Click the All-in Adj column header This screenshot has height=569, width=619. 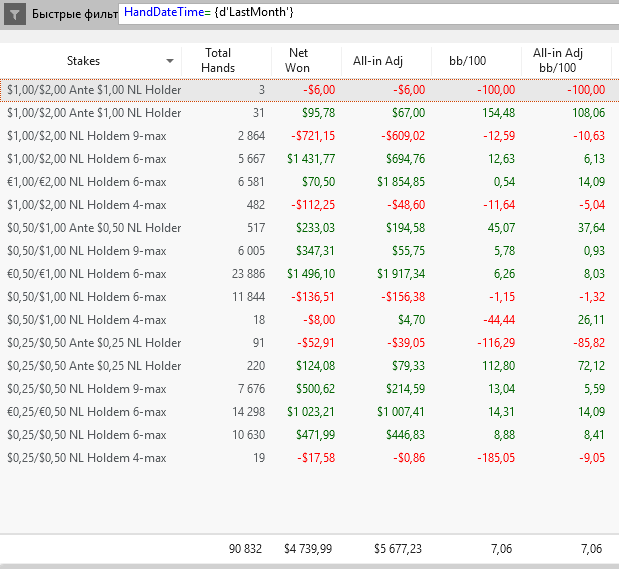point(377,61)
